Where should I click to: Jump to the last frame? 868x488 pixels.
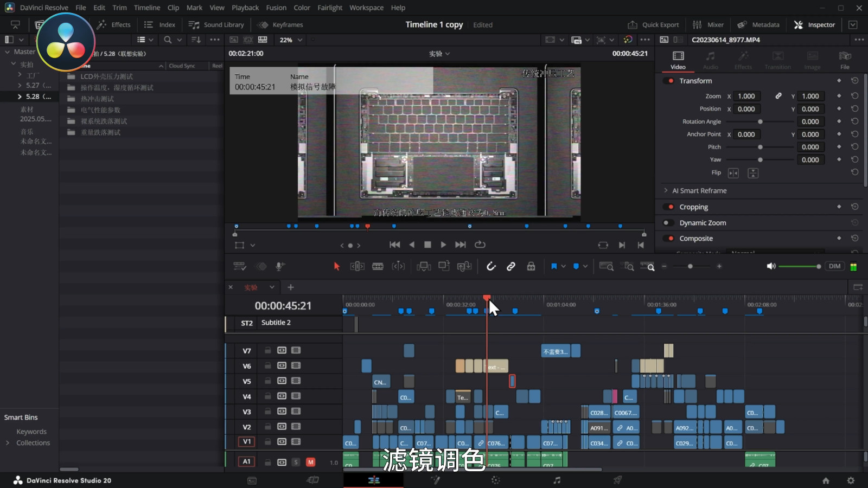pos(461,245)
